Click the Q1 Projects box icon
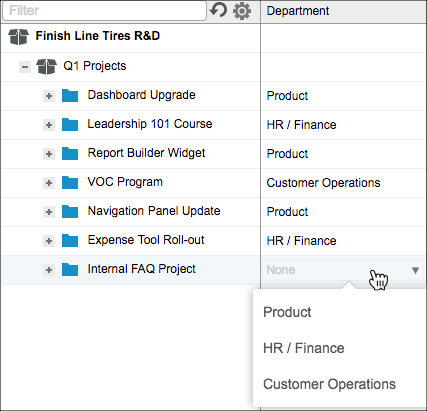This screenshot has height=411, width=427. pyautogui.click(x=46, y=66)
